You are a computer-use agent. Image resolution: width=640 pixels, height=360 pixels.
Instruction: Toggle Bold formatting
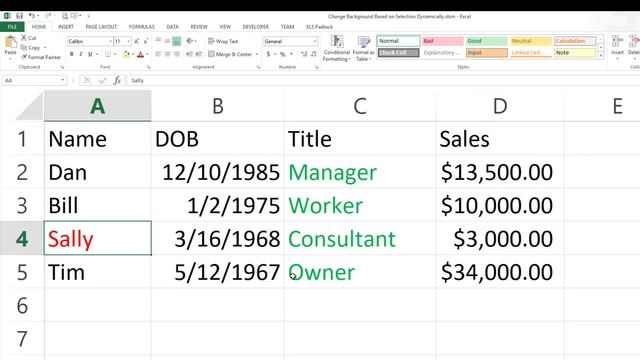tap(71, 54)
